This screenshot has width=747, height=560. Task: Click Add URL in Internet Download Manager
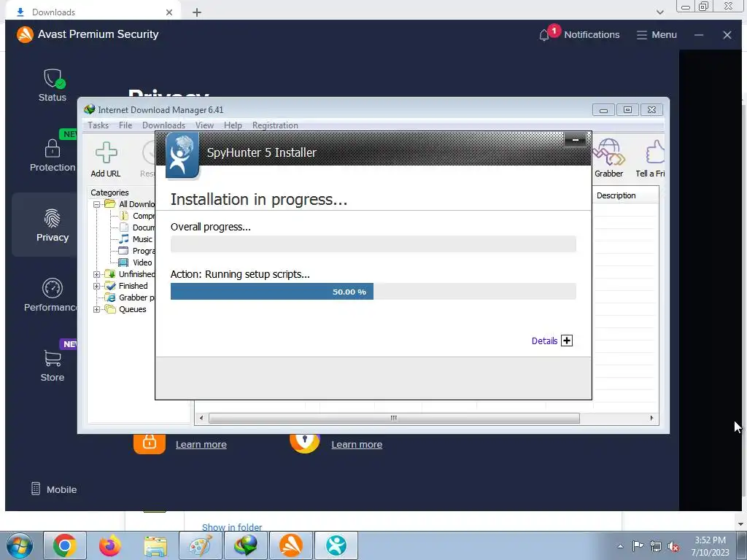pos(106,160)
